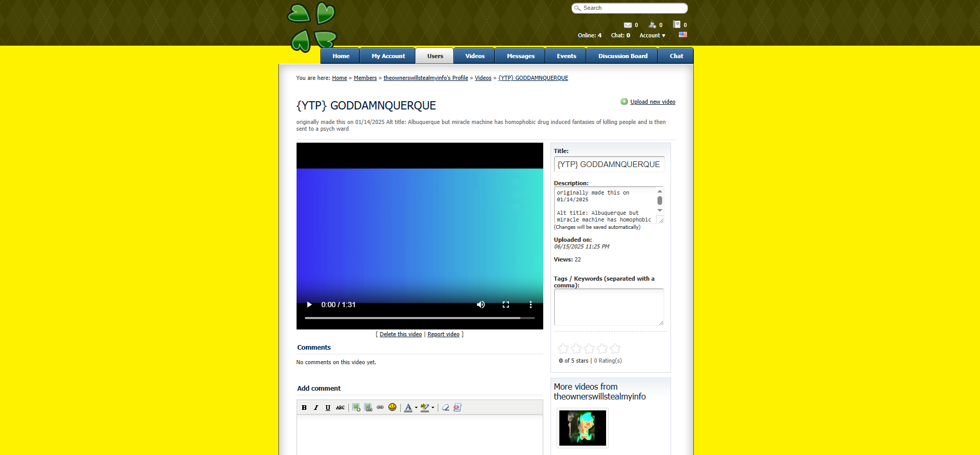The height and width of the screenshot is (455, 980).
Task: Click the green plus Upload icon
Action: tap(624, 102)
